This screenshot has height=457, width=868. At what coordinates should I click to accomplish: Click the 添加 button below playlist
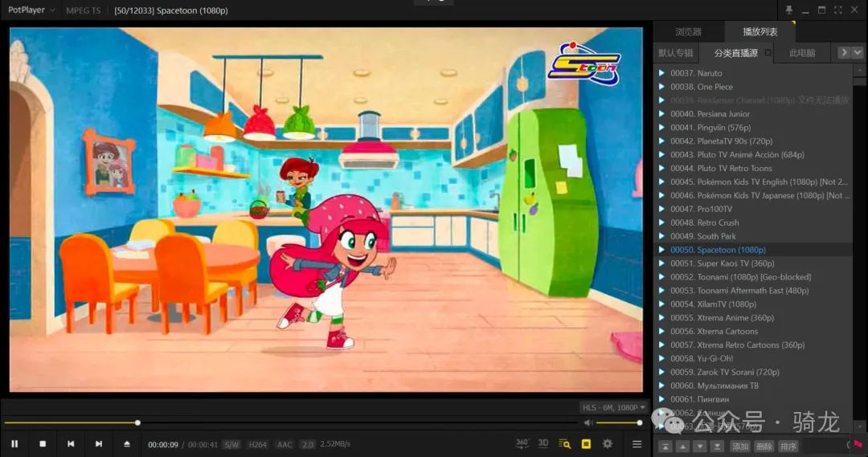tap(740, 447)
